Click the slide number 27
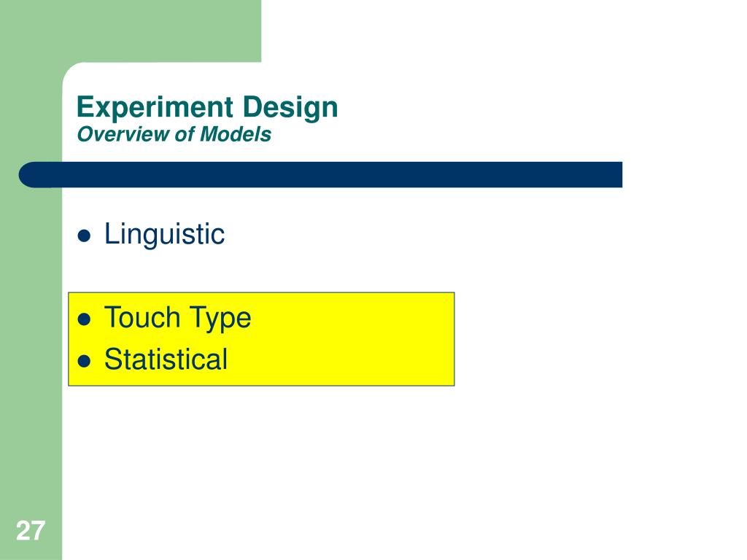 (x=31, y=531)
